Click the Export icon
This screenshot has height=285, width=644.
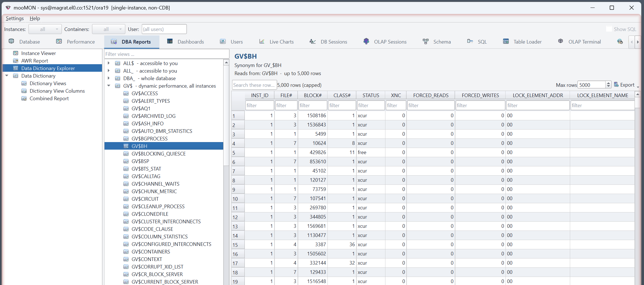tap(616, 85)
